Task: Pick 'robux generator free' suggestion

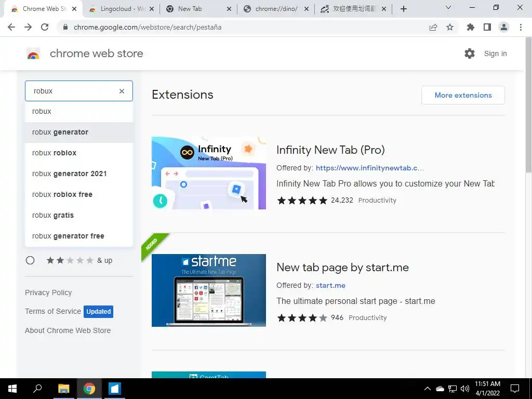Action: (x=79, y=236)
